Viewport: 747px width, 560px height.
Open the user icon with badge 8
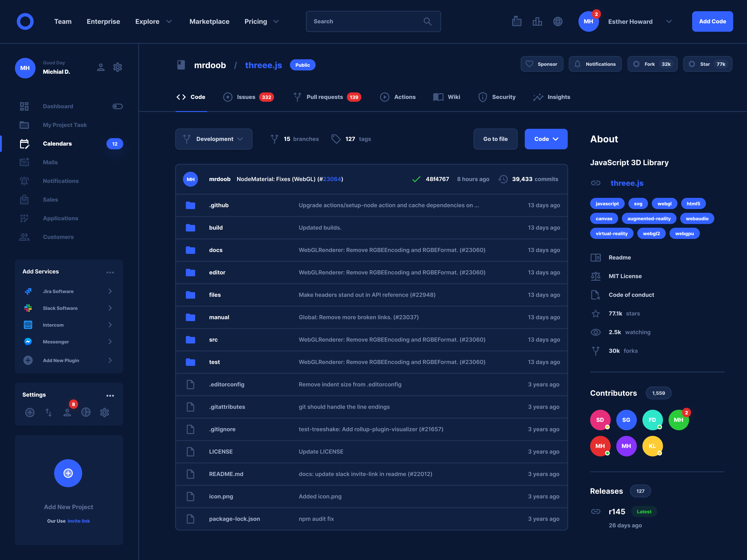[67, 412]
